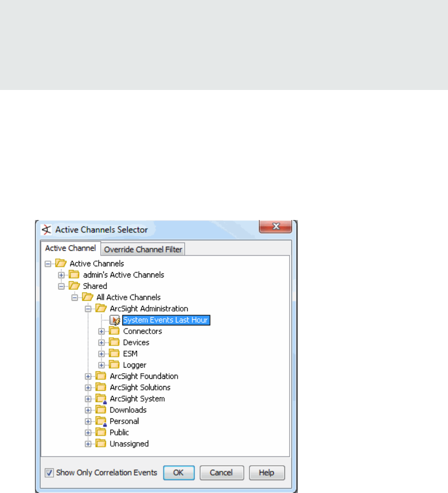Confirm selection with OK button

(x=178, y=472)
